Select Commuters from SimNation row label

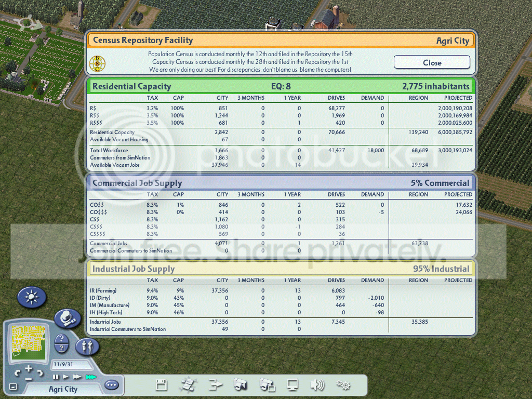coord(120,158)
